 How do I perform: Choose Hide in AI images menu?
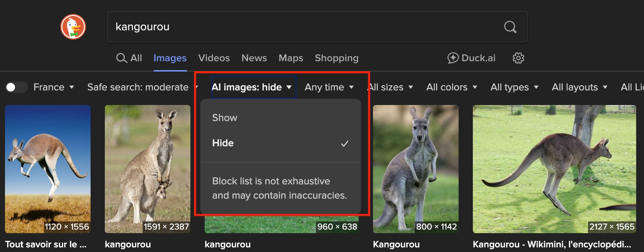click(281, 143)
